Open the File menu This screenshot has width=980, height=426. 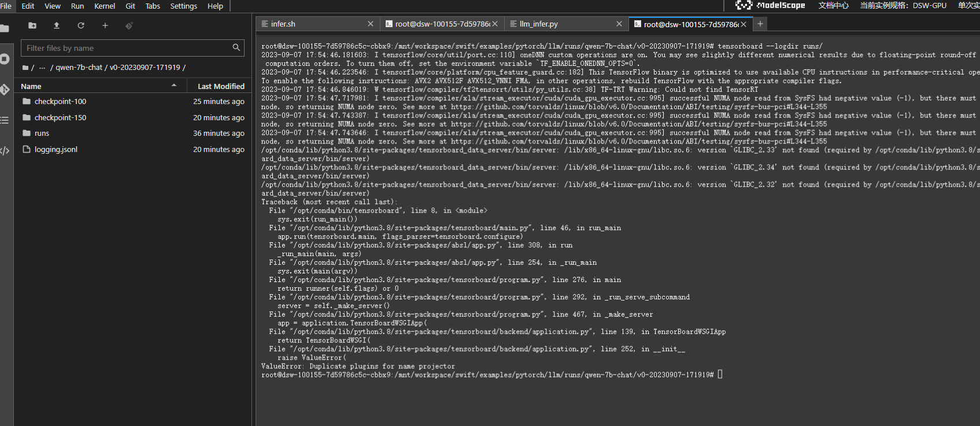pyautogui.click(x=6, y=6)
